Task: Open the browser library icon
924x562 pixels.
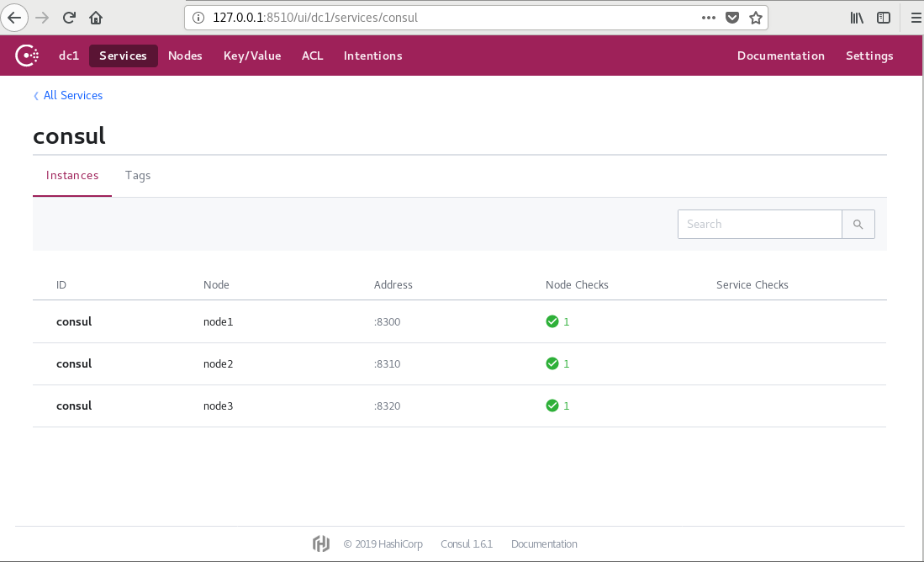Action: tap(857, 18)
